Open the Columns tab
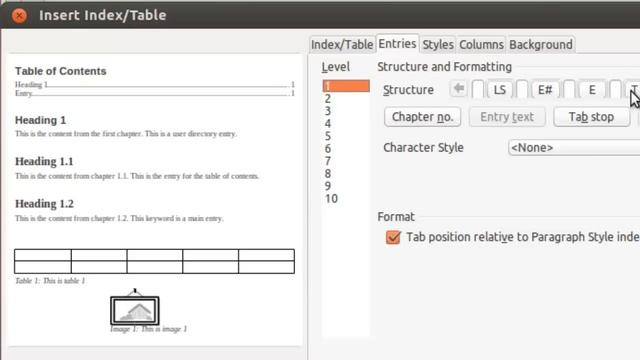The height and width of the screenshot is (360, 640). coord(481,44)
